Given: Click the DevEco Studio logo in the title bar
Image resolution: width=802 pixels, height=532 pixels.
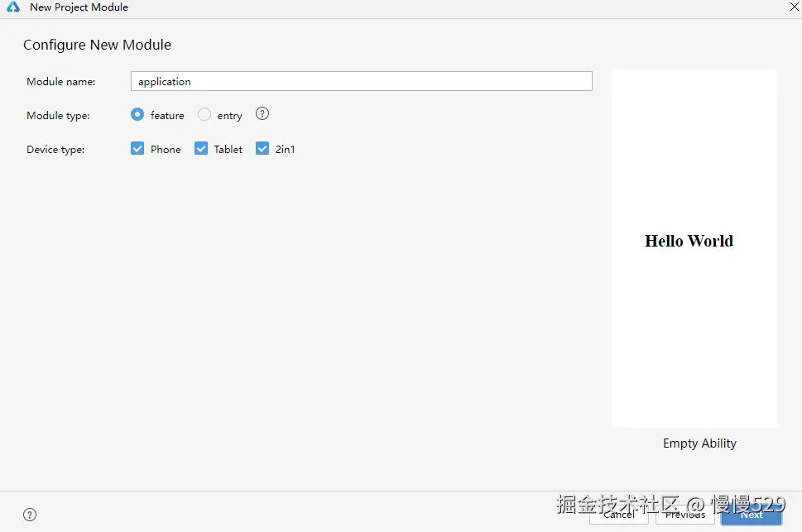Looking at the screenshot, I should [12, 7].
